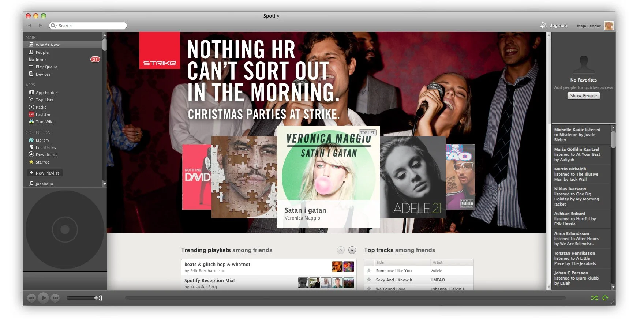Click the Play button
The width and height of the screenshot is (644, 330).
click(43, 298)
